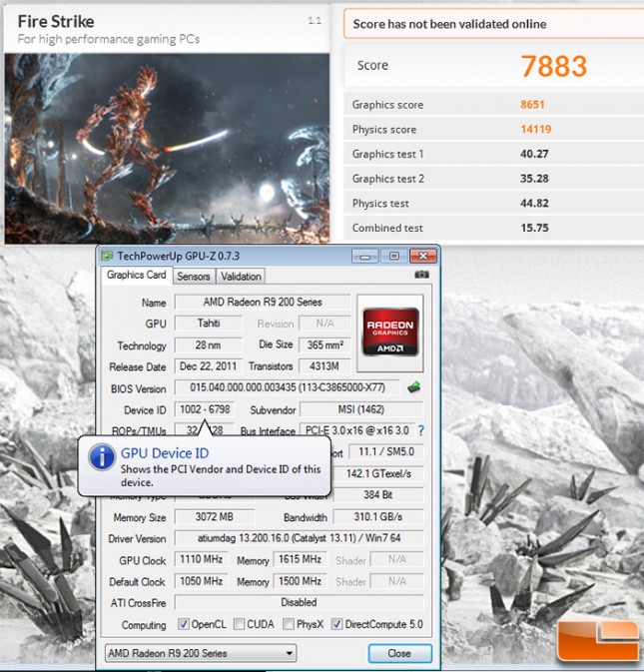Toggle the OpenCL checkbox

184,624
